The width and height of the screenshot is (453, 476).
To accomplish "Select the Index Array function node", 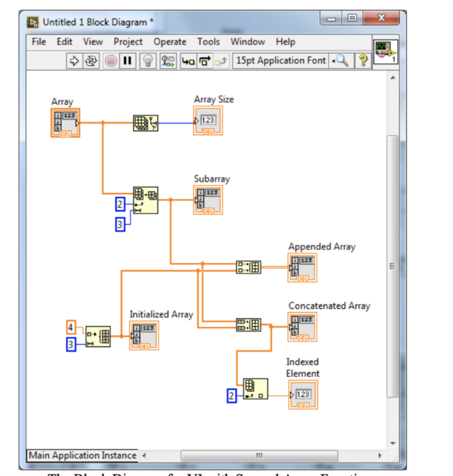I will (255, 389).
